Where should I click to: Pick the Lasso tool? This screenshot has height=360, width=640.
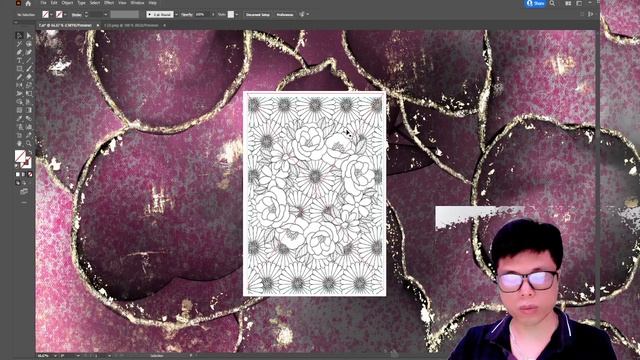coord(29,44)
